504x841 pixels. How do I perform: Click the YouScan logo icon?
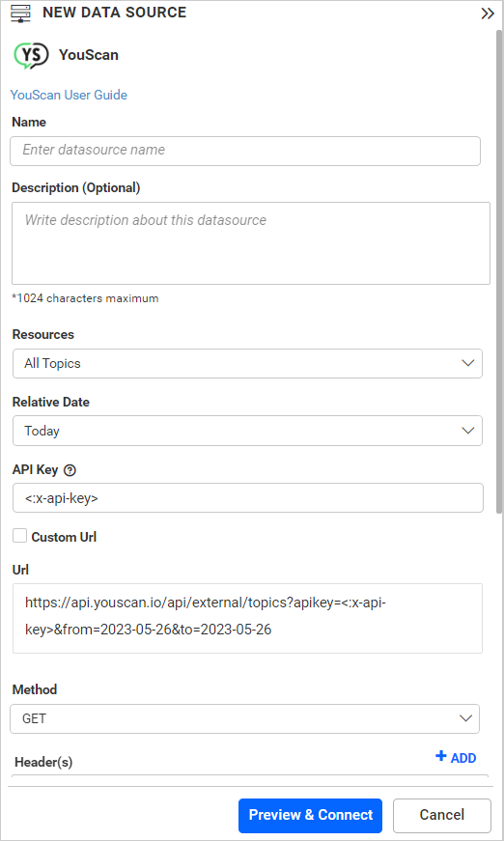pos(31,55)
